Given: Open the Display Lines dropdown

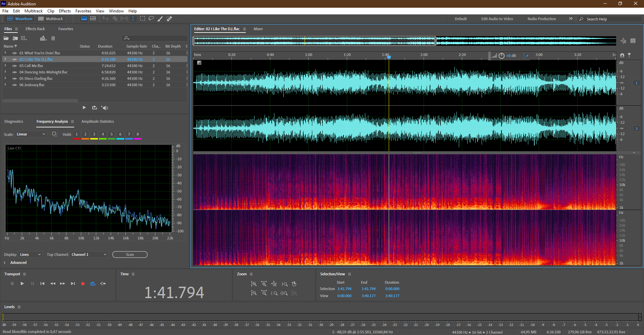Looking at the screenshot, I should [30, 255].
